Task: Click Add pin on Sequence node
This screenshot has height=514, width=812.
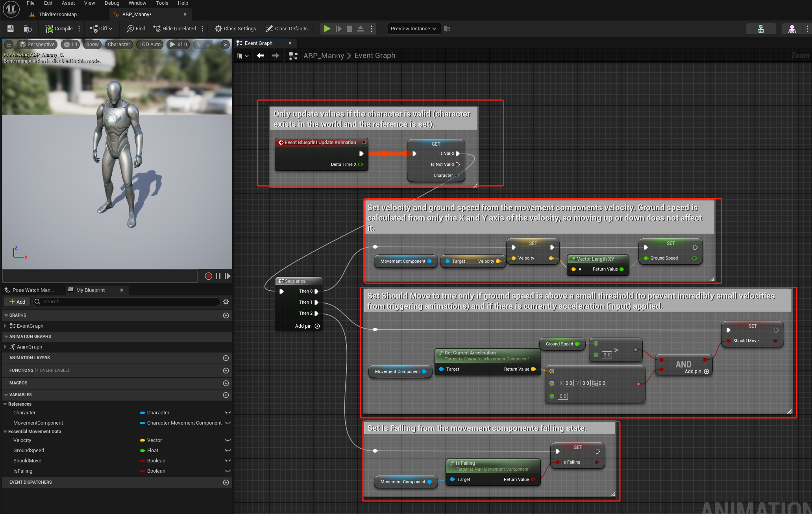Action: click(x=307, y=326)
